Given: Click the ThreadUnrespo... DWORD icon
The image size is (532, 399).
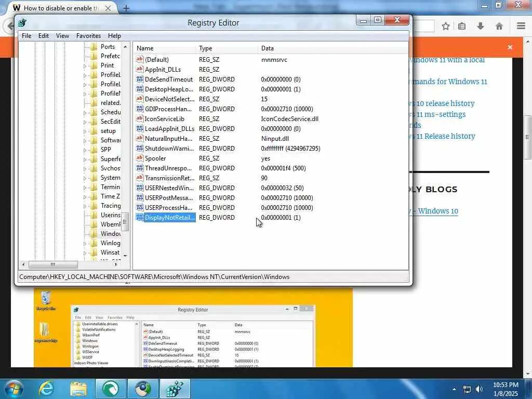Looking at the screenshot, I should click(x=139, y=168).
